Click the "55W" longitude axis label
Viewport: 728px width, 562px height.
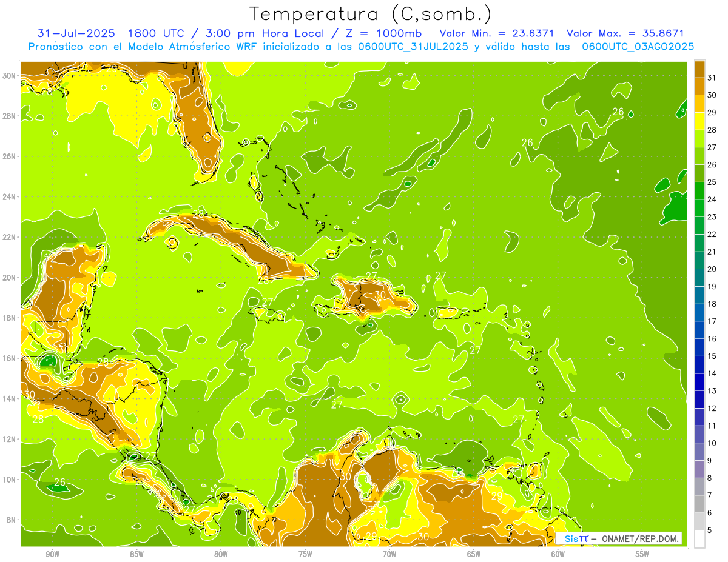pos(642,554)
